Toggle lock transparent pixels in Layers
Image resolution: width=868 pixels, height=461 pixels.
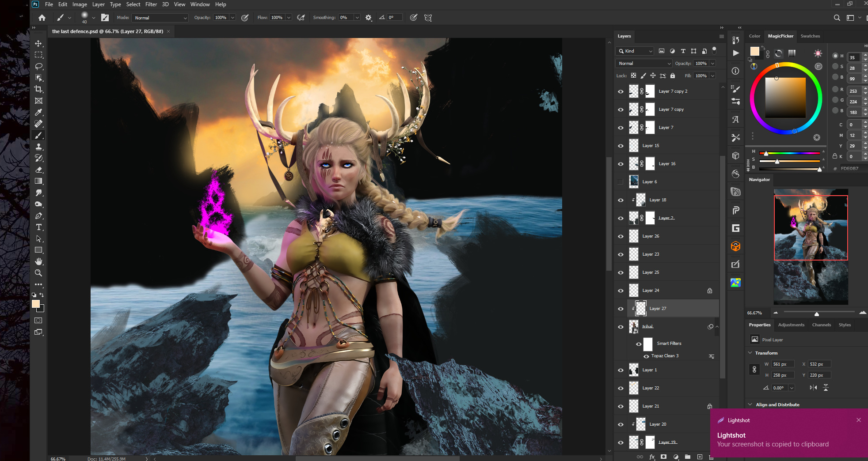633,76
